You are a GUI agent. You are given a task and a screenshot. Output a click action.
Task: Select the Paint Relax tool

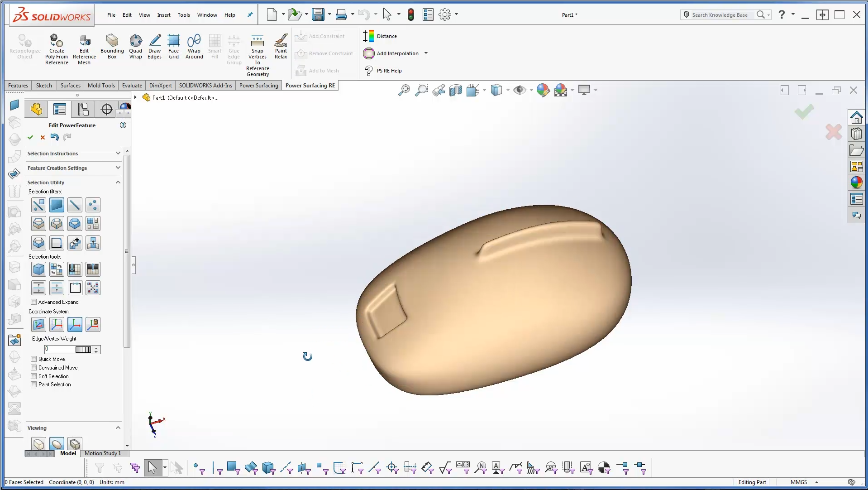(x=281, y=47)
